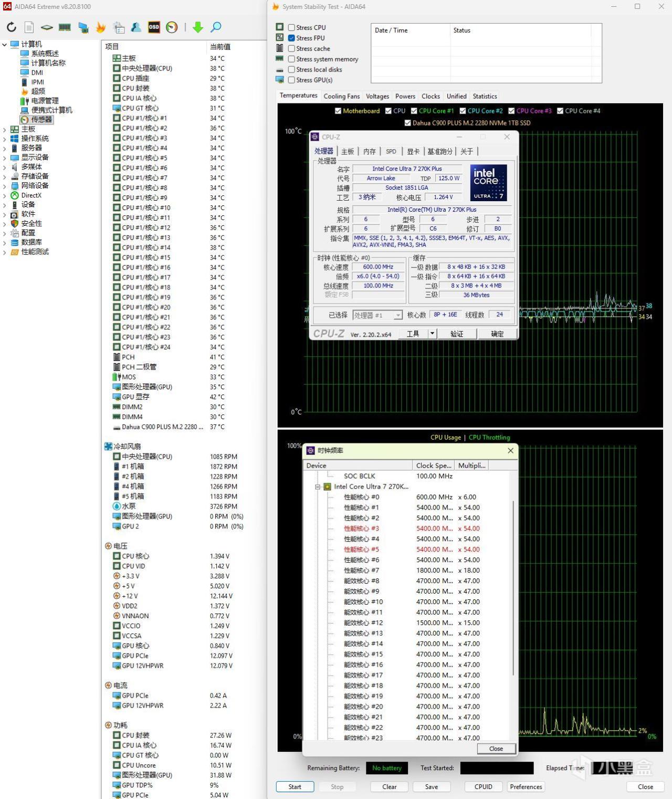Click the user silhouette toolbar icon
The width and height of the screenshot is (672, 799).
(136, 27)
